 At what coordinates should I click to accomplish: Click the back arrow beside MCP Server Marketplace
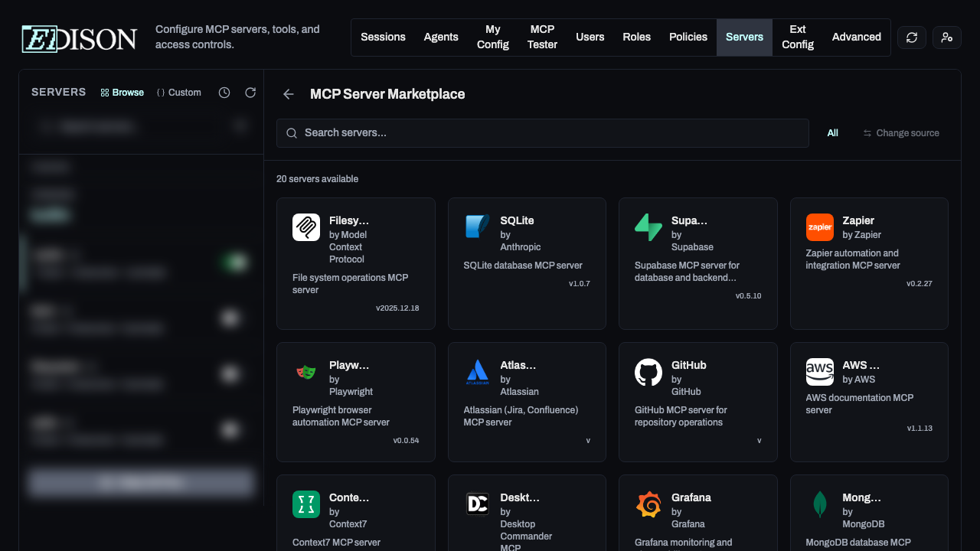pos(289,94)
